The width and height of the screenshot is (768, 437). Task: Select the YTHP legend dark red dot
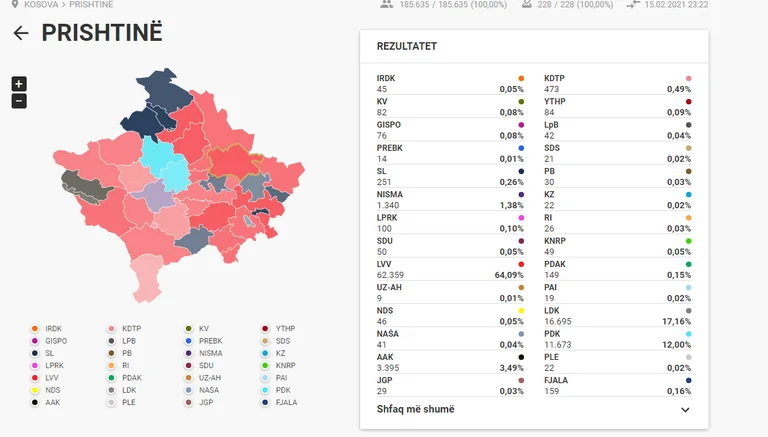(x=265, y=329)
